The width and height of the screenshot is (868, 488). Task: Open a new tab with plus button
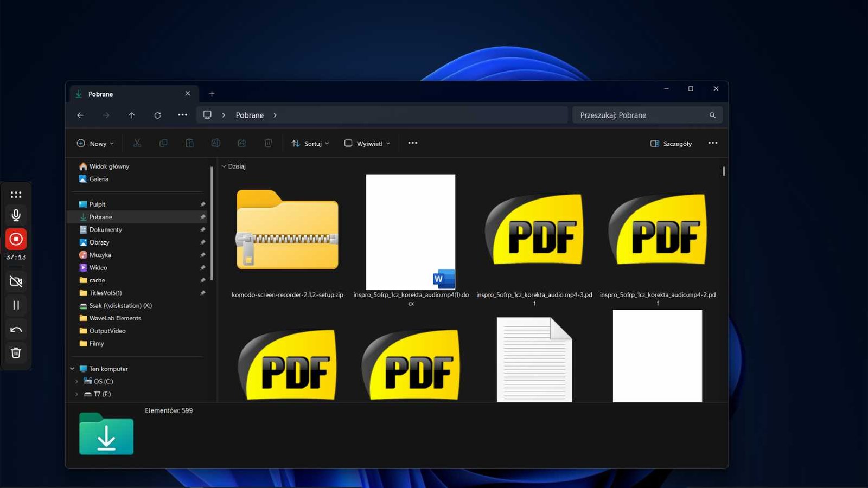(212, 94)
